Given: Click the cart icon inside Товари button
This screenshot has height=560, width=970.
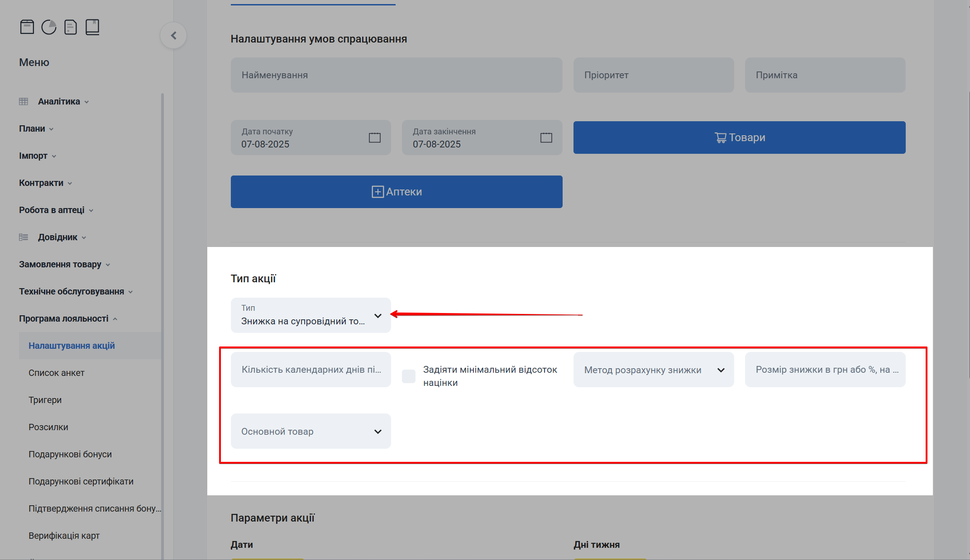Looking at the screenshot, I should (720, 137).
